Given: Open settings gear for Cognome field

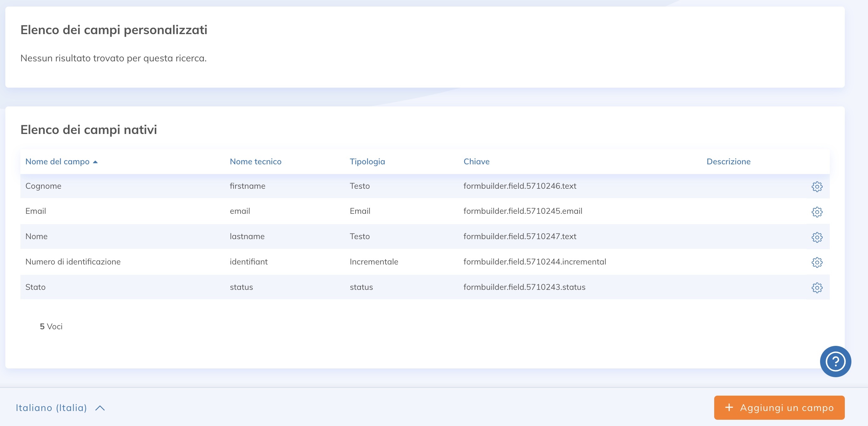Looking at the screenshot, I should [817, 187].
